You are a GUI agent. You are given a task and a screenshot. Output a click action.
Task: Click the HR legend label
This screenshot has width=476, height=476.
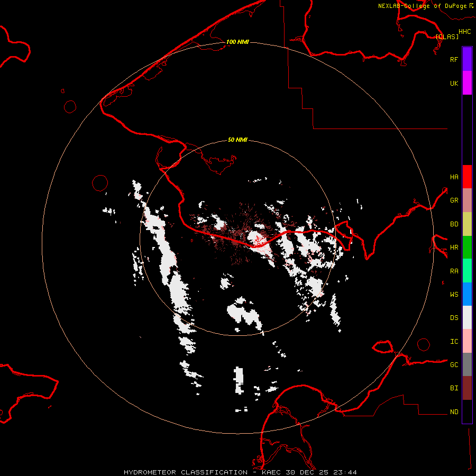tap(454, 248)
